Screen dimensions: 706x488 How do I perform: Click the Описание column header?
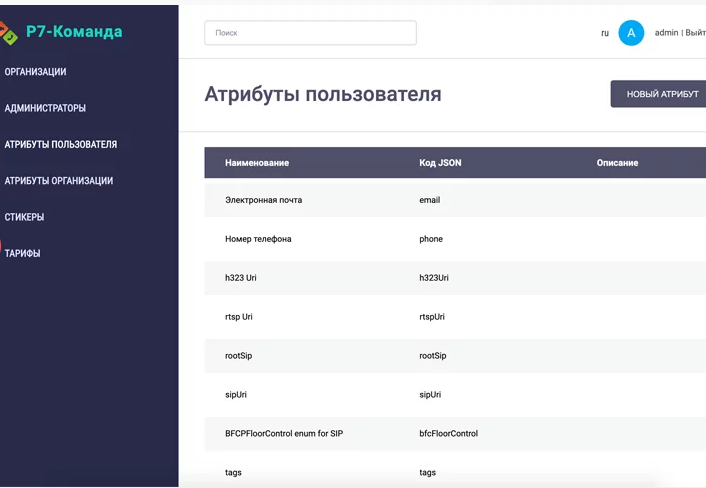click(617, 163)
